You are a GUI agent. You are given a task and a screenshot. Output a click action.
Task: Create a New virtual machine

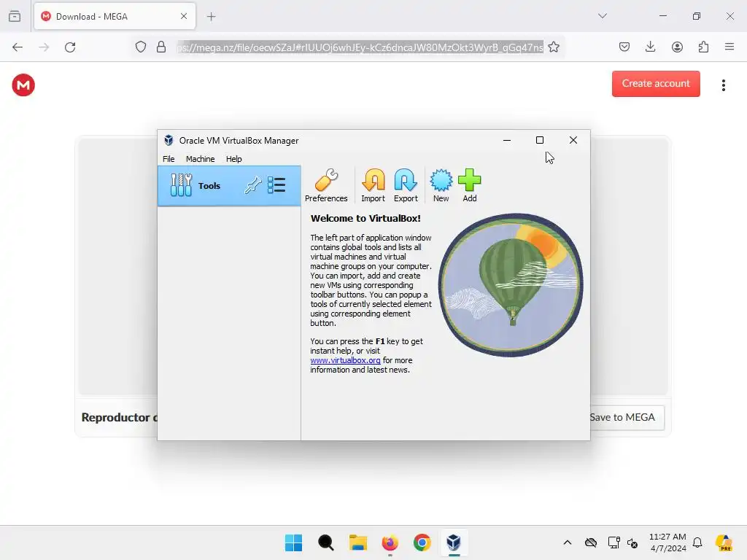[x=441, y=186]
